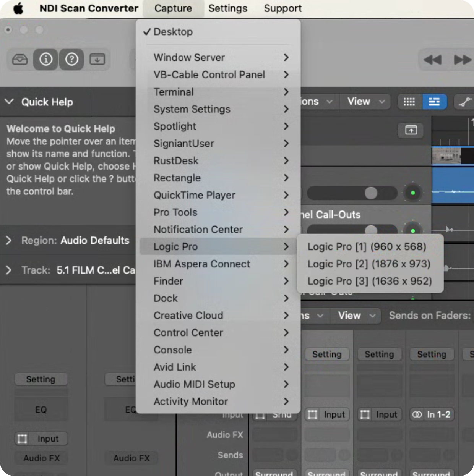The image size is (474, 476).
Task: Click the inspector channel strip EQ slot
Action: point(41,410)
